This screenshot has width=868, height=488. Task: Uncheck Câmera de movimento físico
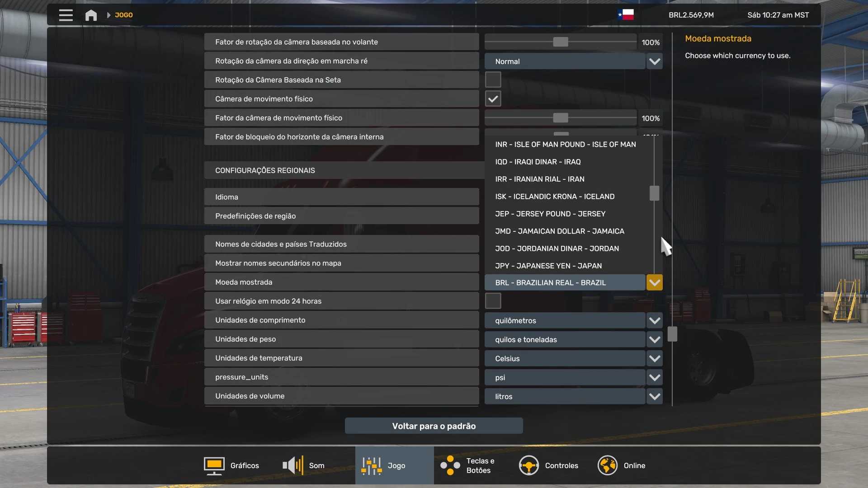point(493,99)
